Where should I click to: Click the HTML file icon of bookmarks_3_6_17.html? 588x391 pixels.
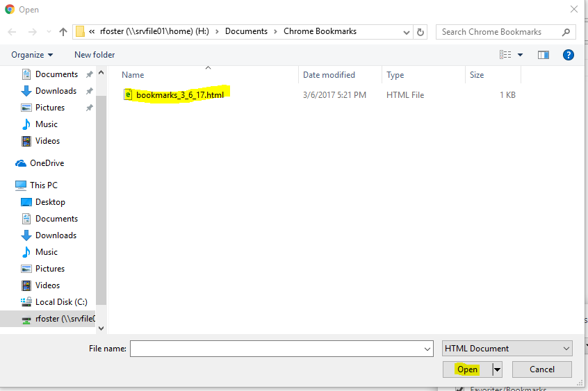128,94
